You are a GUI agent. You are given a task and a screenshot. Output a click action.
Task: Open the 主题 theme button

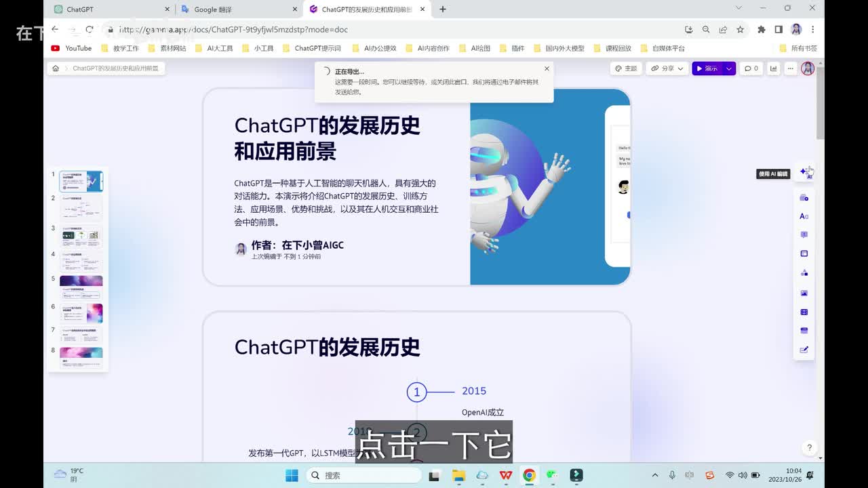click(x=627, y=68)
